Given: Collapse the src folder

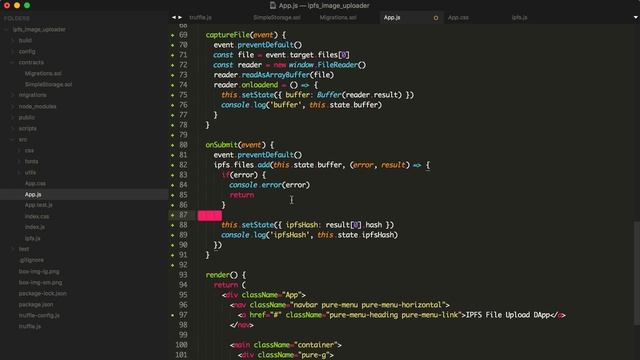Looking at the screenshot, I should coord(13,139).
